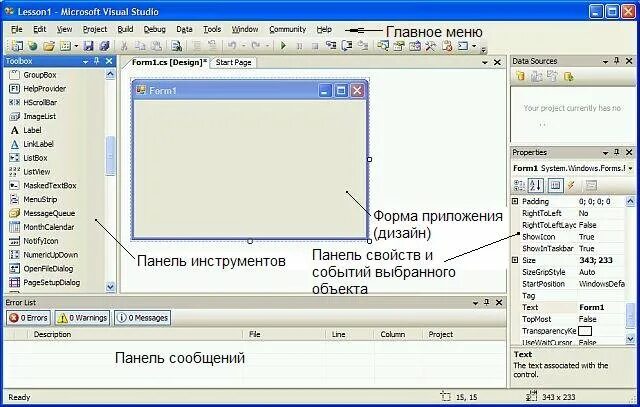Screen dimensions: 640x407
Task: Click the Undo arrow icon
Action: (x=232, y=46)
